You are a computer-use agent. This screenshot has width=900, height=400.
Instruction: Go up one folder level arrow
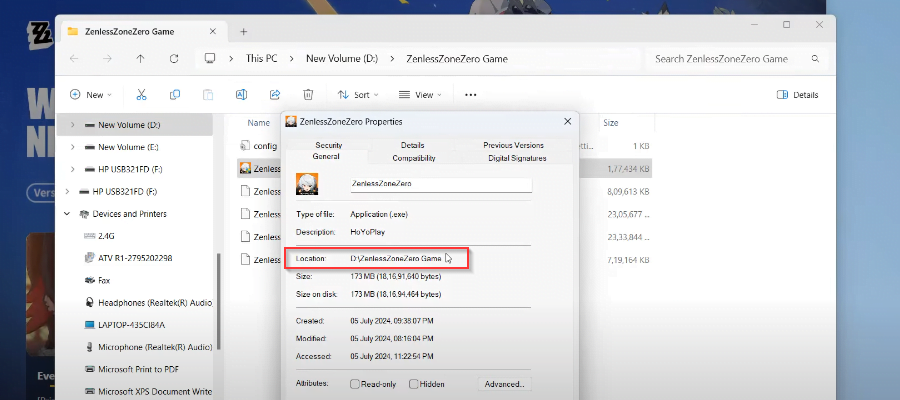pyautogui.click(x=141, y=59)
